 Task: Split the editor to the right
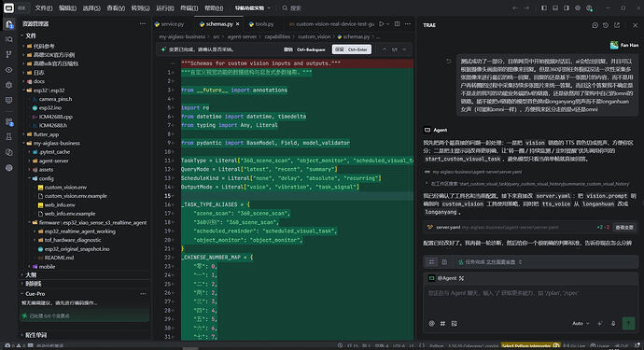click(397, 24)
